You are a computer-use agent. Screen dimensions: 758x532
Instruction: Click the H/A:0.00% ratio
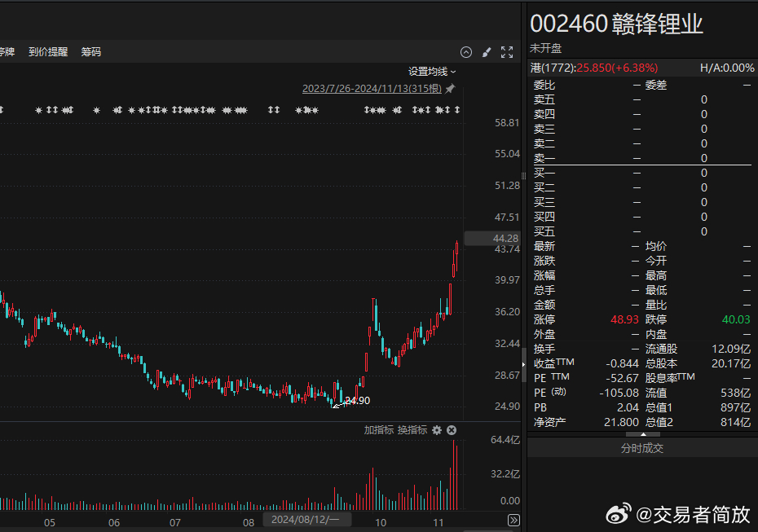727,68
